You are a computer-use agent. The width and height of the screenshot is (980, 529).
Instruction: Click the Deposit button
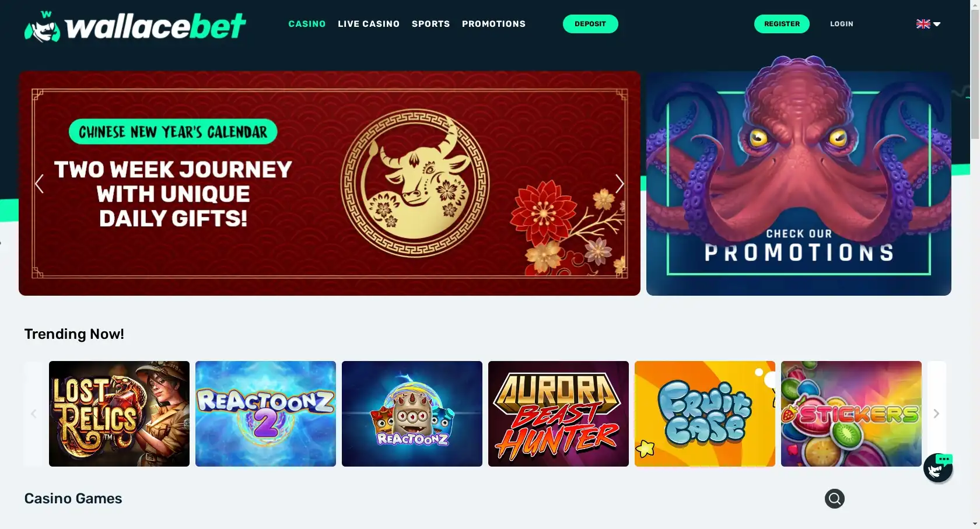tap(590, 24)
